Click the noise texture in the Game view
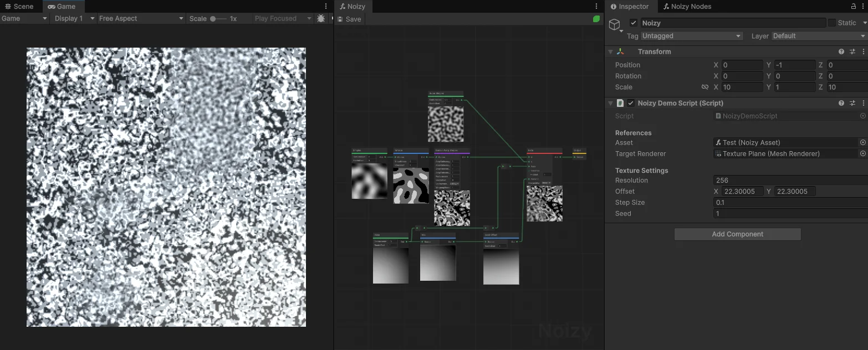 tap(166, 187)
